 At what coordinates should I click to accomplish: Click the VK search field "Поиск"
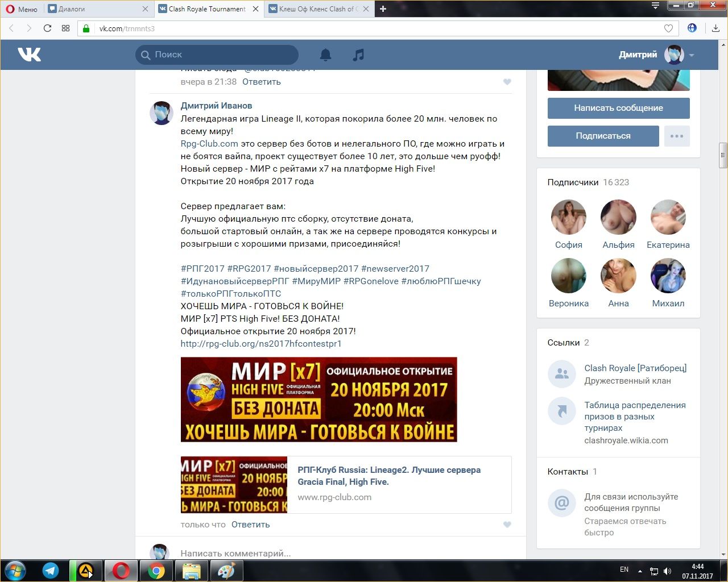217,55
